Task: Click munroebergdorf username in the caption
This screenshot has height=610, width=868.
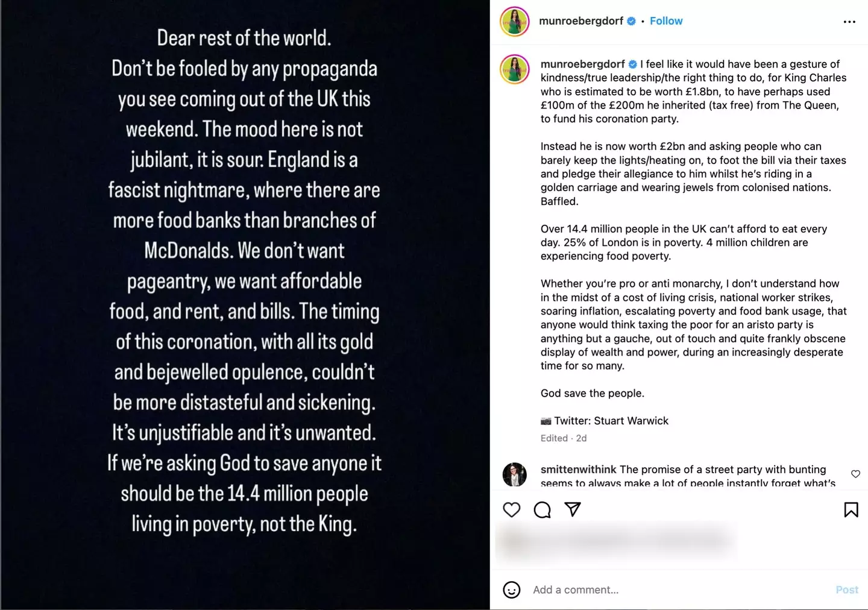Action: pos(582,64)
